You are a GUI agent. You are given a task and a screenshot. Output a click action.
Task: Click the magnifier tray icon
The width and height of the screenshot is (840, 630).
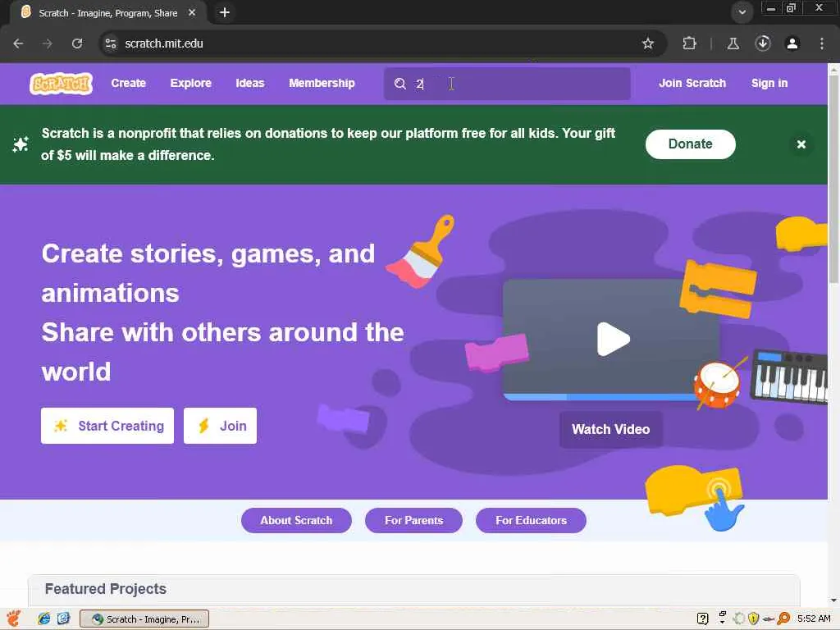tap(783, 619)
